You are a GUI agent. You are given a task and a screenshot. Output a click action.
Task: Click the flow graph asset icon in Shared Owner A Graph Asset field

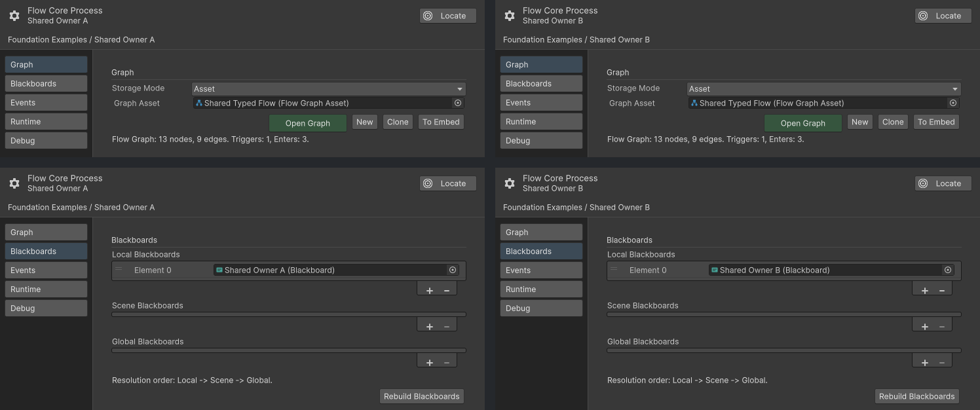pos(199,103)
